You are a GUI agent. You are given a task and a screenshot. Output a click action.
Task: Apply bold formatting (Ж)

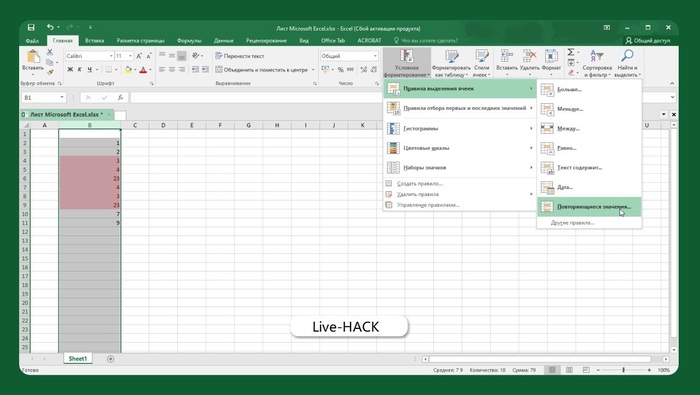point(70,70)
